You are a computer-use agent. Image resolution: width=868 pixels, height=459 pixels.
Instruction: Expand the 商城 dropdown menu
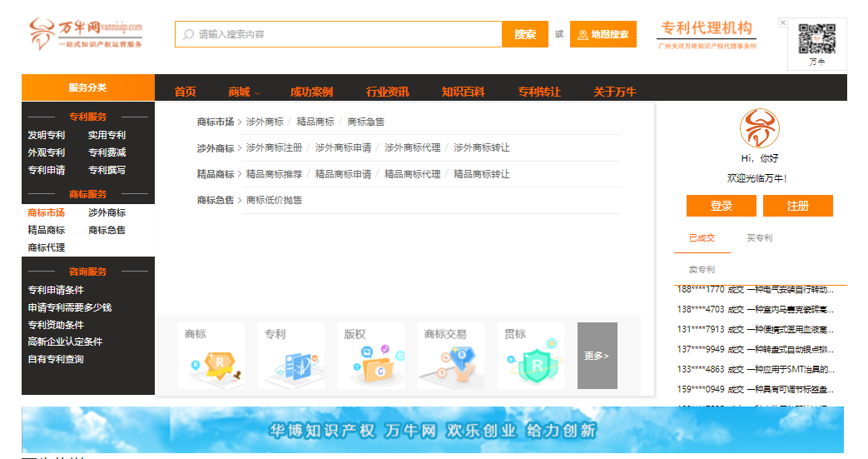[244, 92]
